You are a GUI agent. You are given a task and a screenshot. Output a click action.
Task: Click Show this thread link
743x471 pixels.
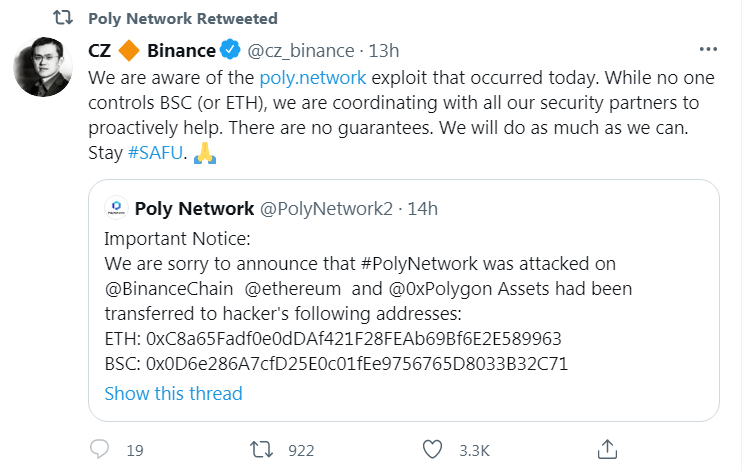tap(173, 393)
